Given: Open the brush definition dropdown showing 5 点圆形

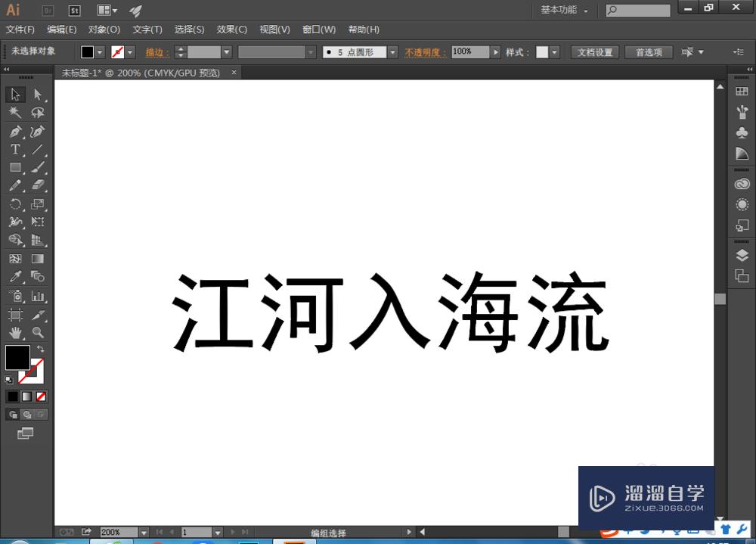Looking at the screenshot, I should [x=392, y=51].
